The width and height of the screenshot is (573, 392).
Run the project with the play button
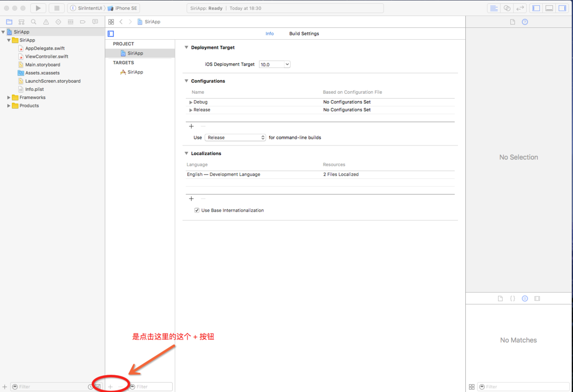38,8
